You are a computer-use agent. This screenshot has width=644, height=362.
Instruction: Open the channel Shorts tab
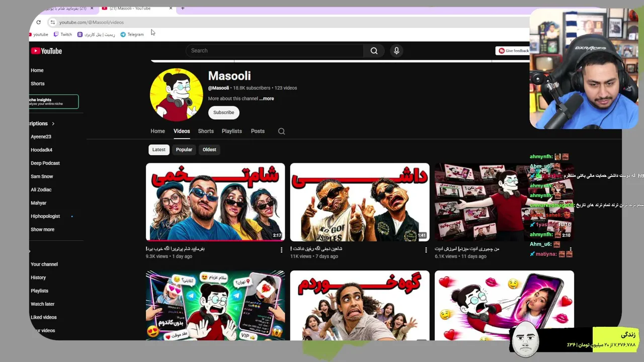[x=206, y=131]
